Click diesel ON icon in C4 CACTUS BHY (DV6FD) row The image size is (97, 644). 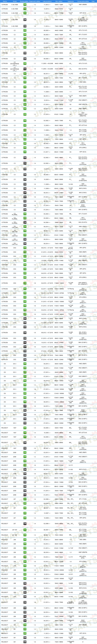click(x=25, y=243)
